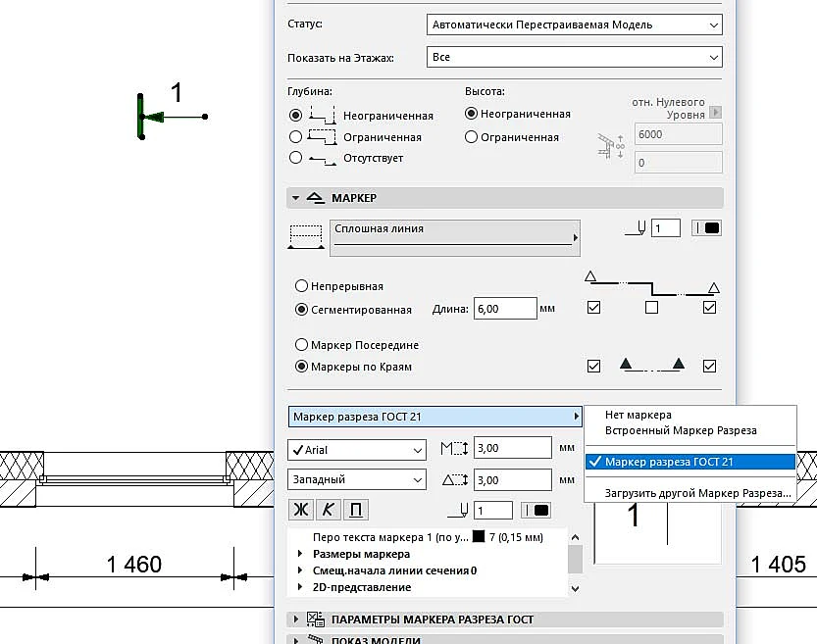Expand ПАРАМЕТРЫ МАРКЕРА РАЗРЕЗА ГОСТ panel
817x644 pixels.
point(296,619)
